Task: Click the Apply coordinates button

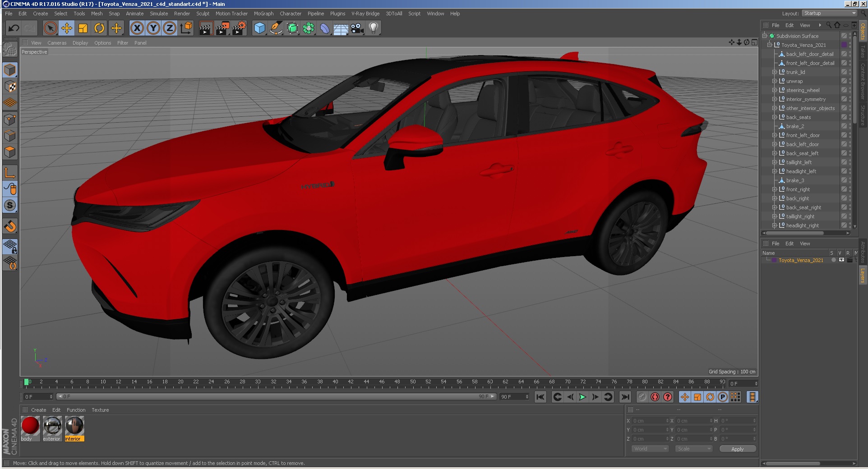Action: (x=737, y=449)
